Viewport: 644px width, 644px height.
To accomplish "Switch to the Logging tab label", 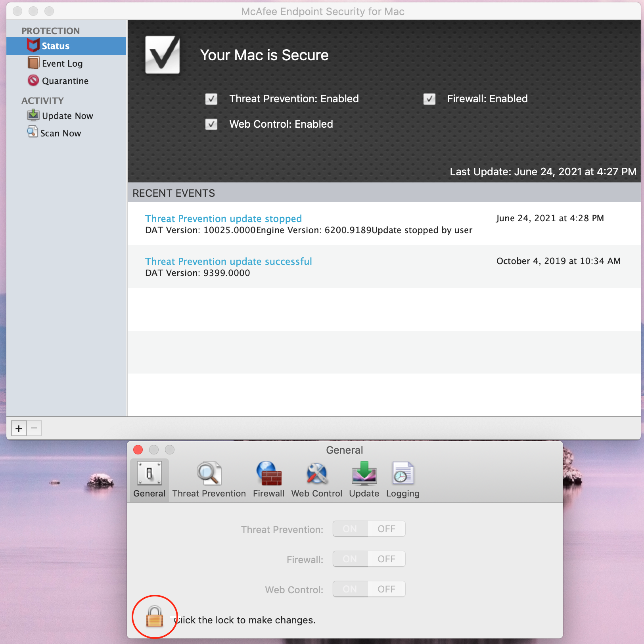I will point(403,493).
